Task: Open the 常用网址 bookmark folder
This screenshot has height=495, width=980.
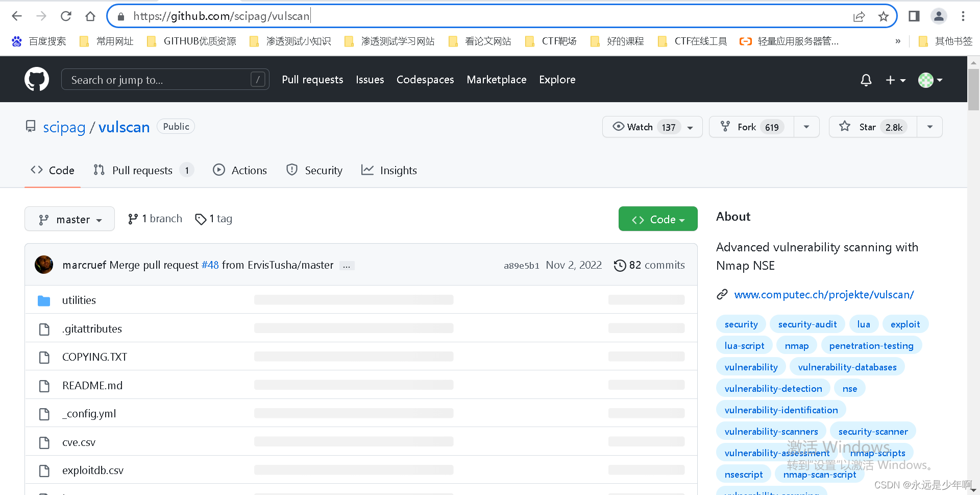Action: pyautogui.click(x=107, y=41)
